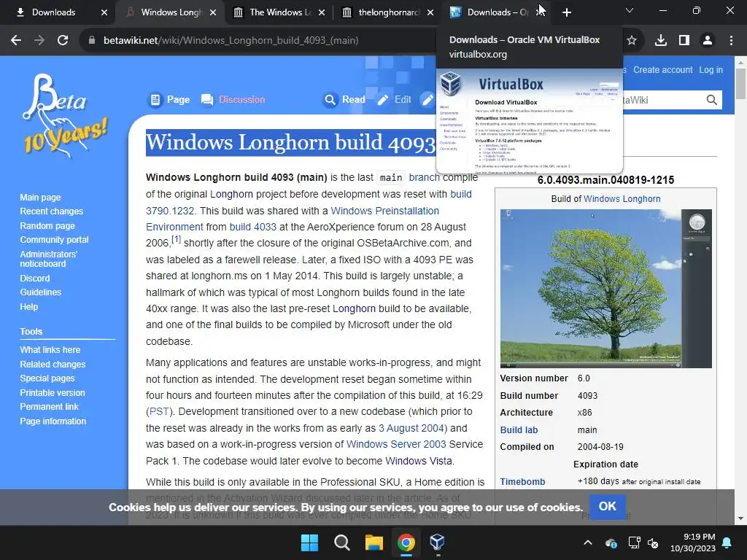Open File Explorer from taskbar
The height and width of the screenshot is (560, 747).
(x=374, y=542)
